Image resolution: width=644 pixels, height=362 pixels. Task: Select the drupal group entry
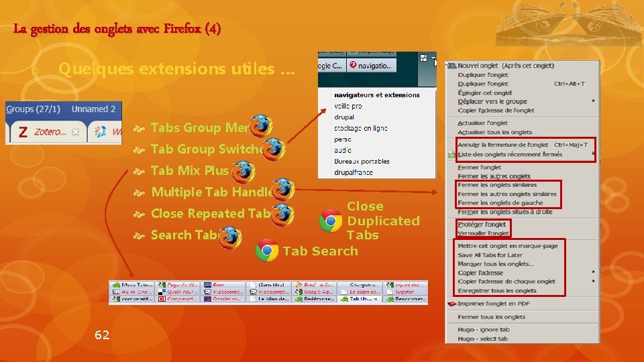(x=343, y=117)
